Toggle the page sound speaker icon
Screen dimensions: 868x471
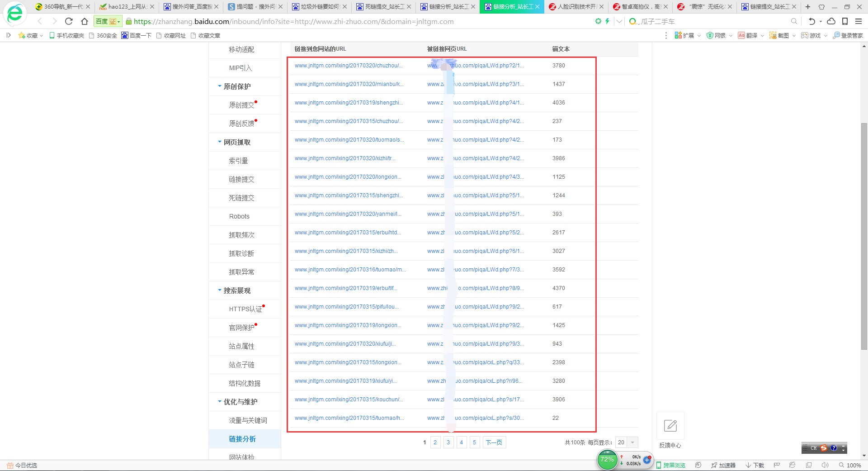coord(825,465)
